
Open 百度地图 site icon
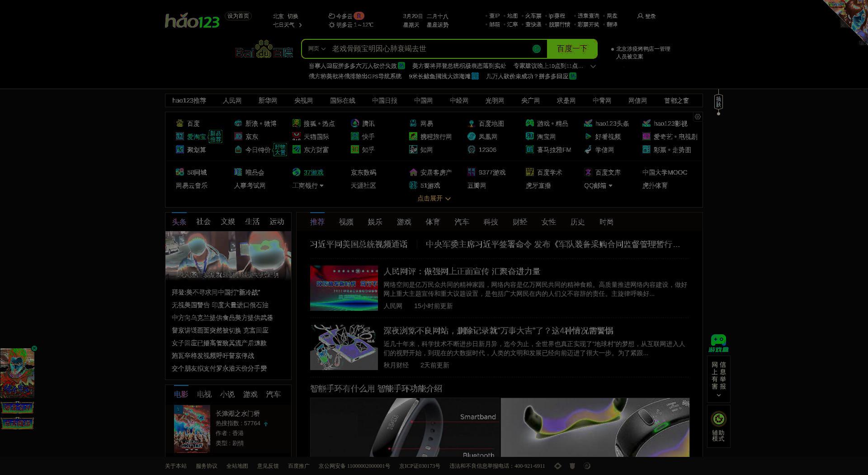pyautogui.click(x=472, y=123)
